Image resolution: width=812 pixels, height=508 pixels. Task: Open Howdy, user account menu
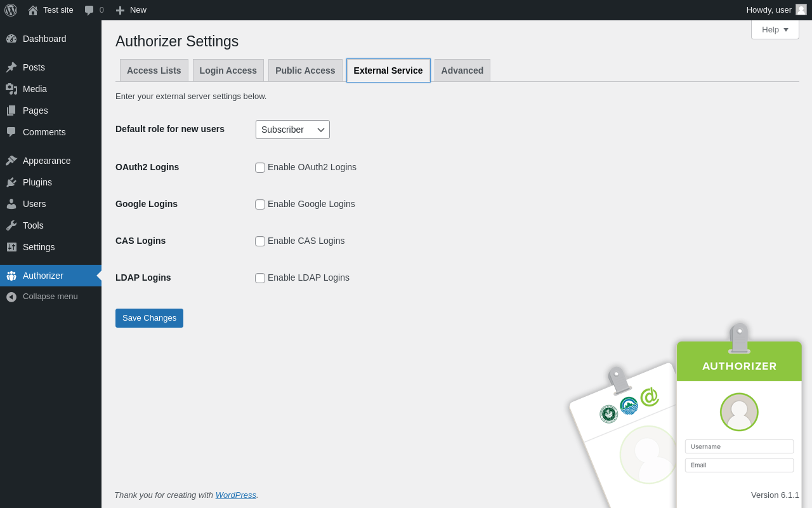pos(776,10)
